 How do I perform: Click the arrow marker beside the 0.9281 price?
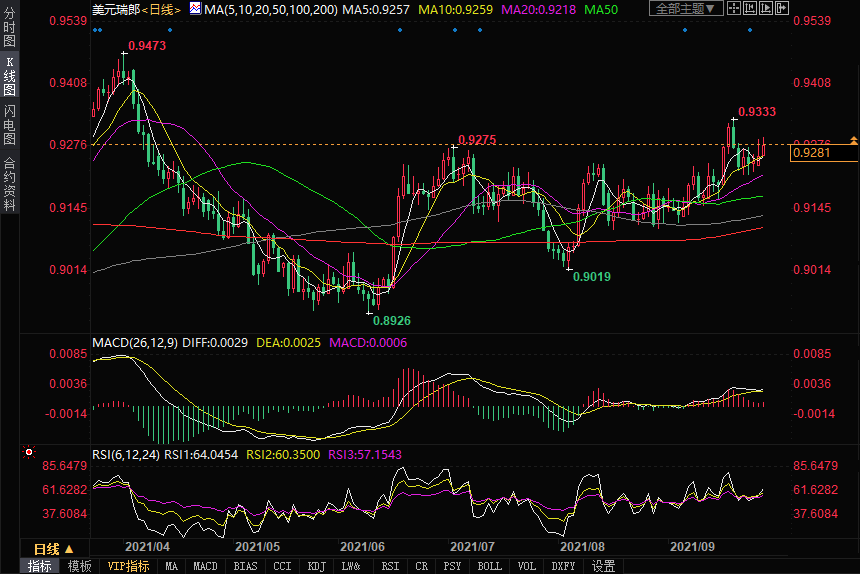pyautogui.click(x=853, y=139)
